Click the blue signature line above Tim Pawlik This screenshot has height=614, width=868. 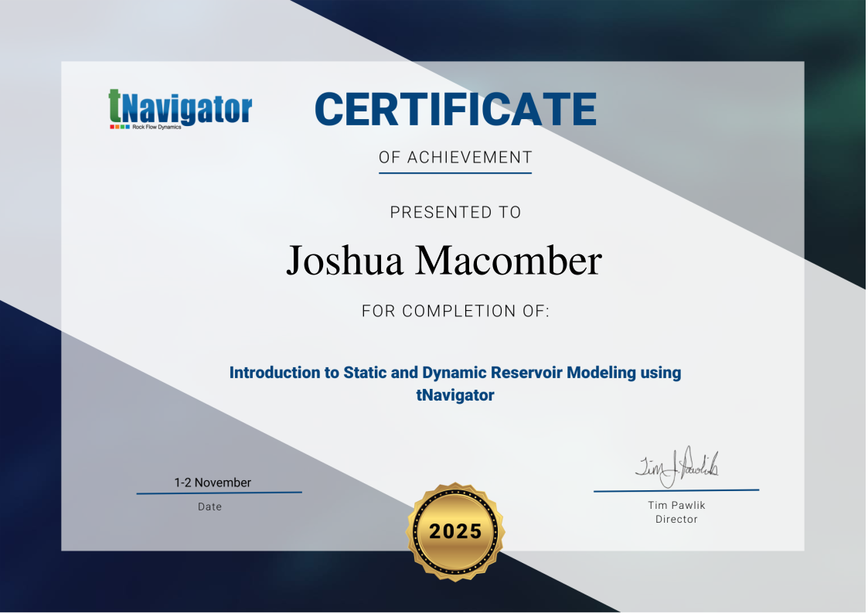click(676, 490)
